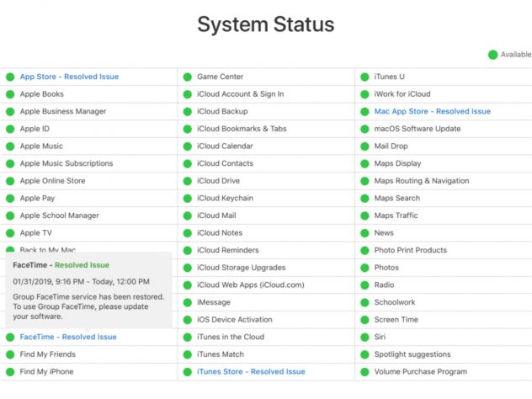Screen dimensions: 532x399
Task: Click the System Status page heading
Action: click(265, 24)
